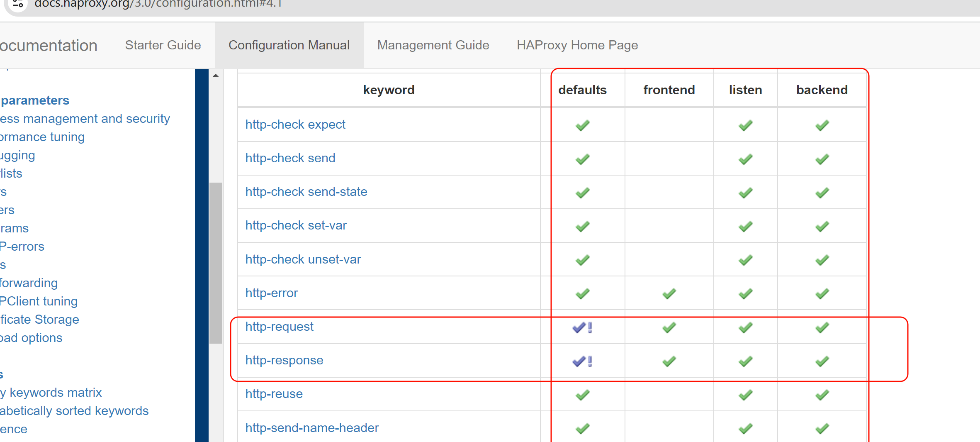This screenshot has height=442, width=980.
Task: Switch to the Management Guide tab
Action: tap(433, 45)
